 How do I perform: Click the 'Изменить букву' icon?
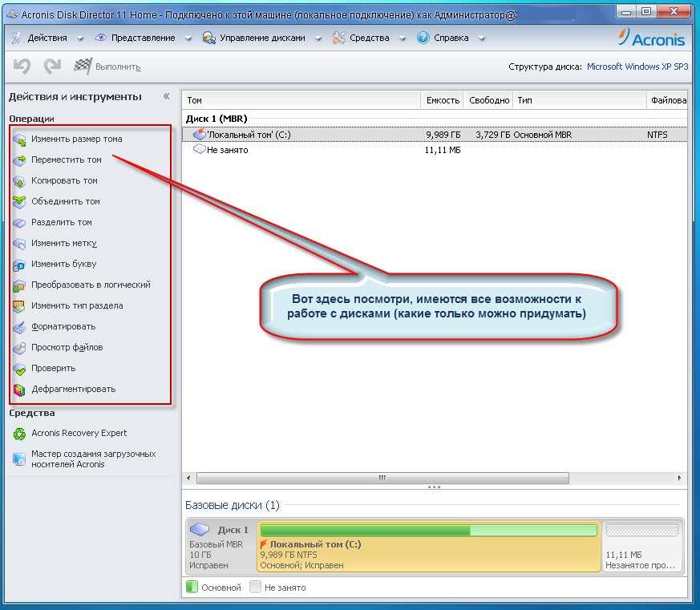[19, 265]
